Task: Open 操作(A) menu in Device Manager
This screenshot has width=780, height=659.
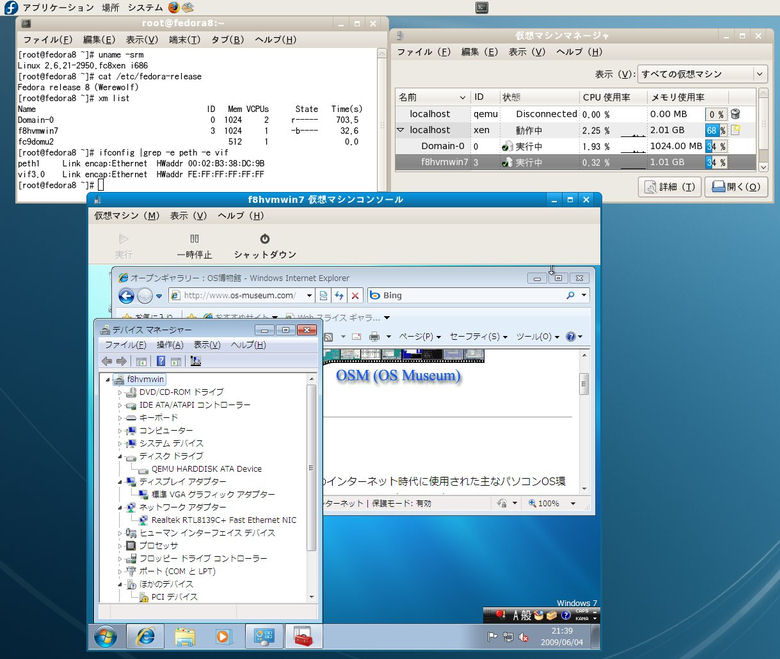Action: pyautogui.click(x=170, y=345)
